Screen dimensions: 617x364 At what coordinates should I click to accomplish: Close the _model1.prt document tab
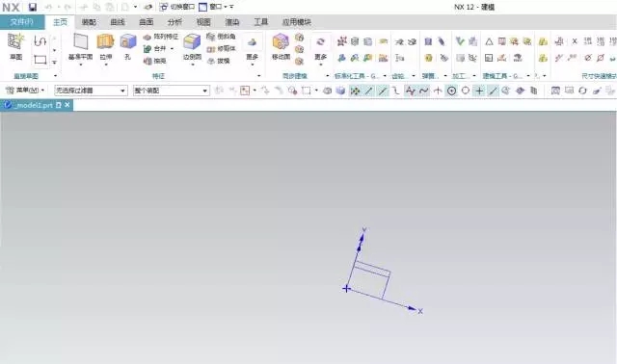click(x=67, y=105)
